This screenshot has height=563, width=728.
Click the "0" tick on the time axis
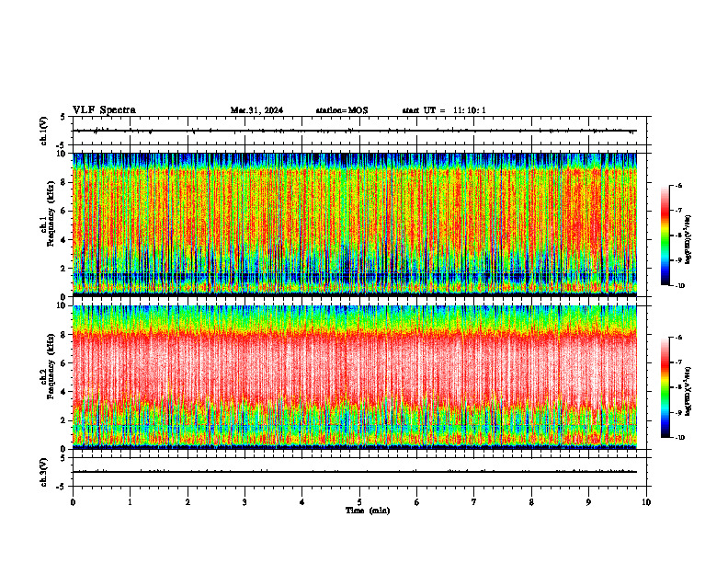(x=73, y=502)
